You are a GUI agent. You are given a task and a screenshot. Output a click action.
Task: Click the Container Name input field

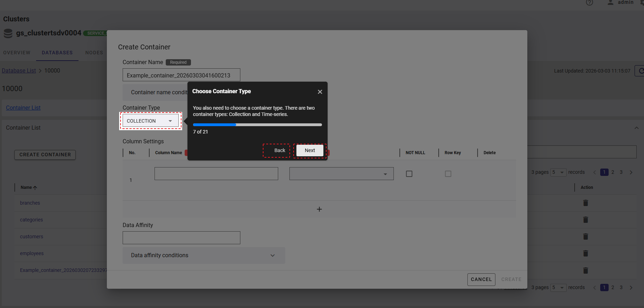[181, 75]
